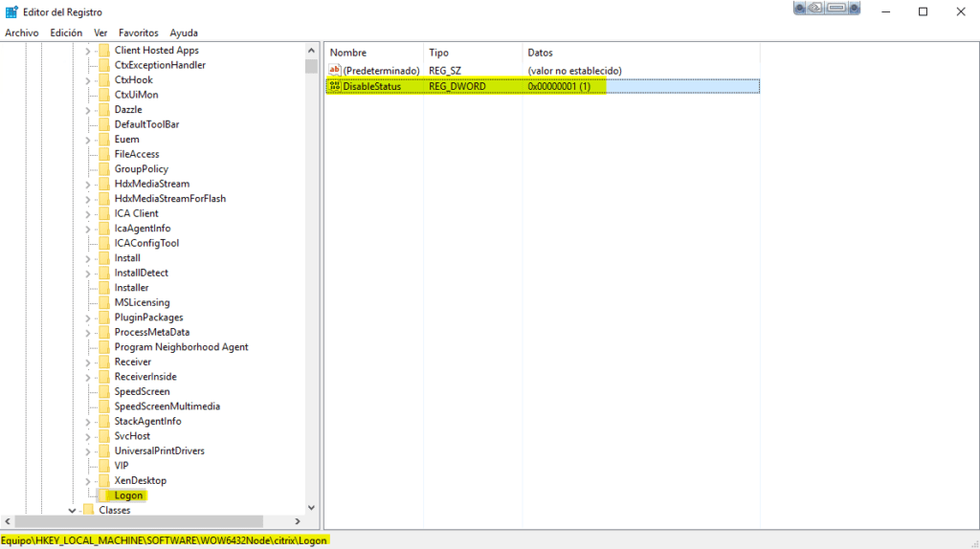This screenshot has height=549, width=980.
Task: Click the HdxMediaStreamForFlash folder icon
Action: [104, 199]
